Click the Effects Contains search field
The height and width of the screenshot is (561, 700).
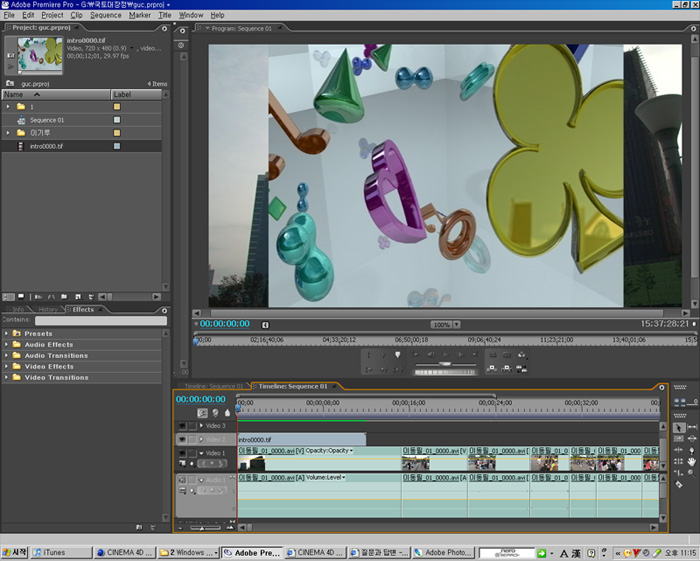[x=101, y=320]
